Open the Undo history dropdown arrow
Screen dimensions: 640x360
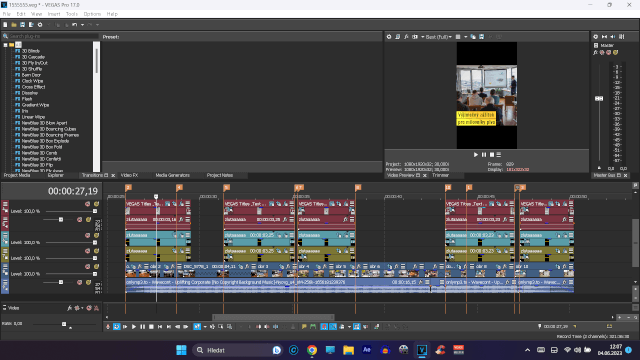[82, 25]
